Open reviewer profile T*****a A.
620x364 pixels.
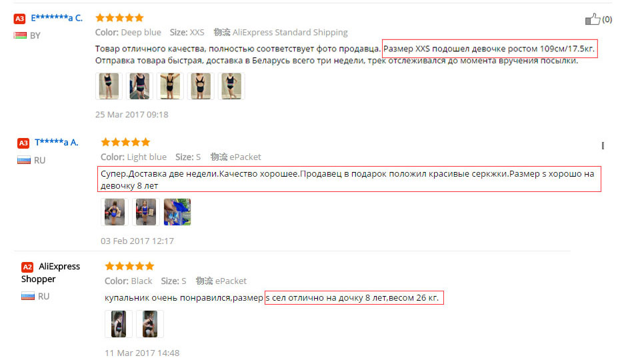pos(57,142)
